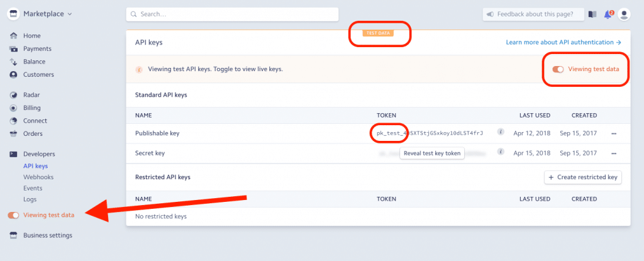Click the Marketplace store logo icon
This screenshot has width=644, height=261.
pyautogui.click(x=13, y=14)
